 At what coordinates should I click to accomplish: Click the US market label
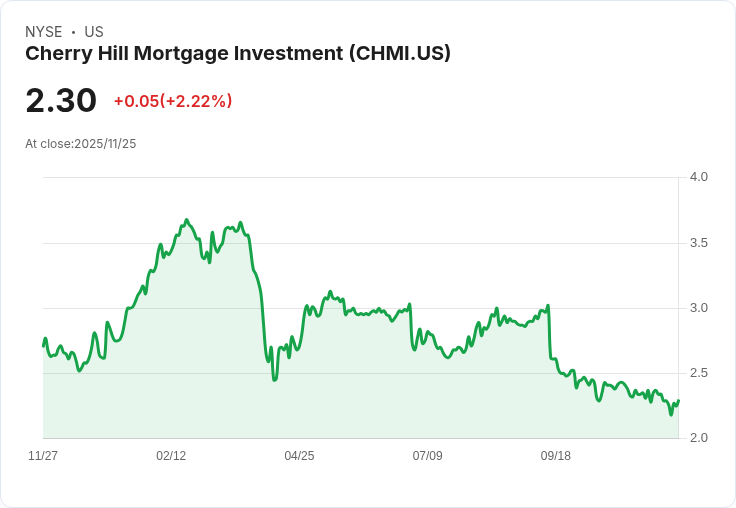pos(94,32)
